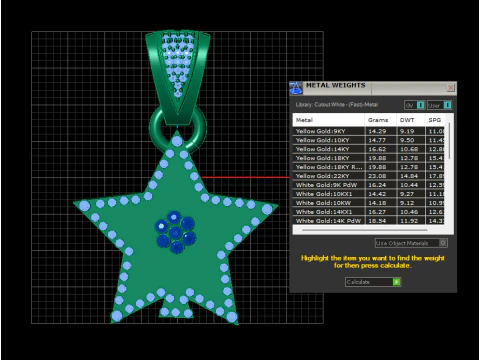Click the 14.77 grams cell
Screen dimensions: 480x360
[x=381, y=140]
